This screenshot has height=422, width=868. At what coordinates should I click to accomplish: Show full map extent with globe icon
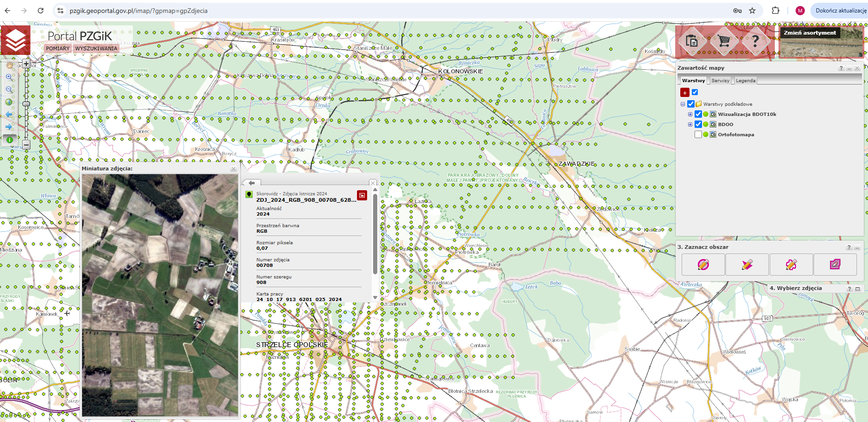pos(9,102)
